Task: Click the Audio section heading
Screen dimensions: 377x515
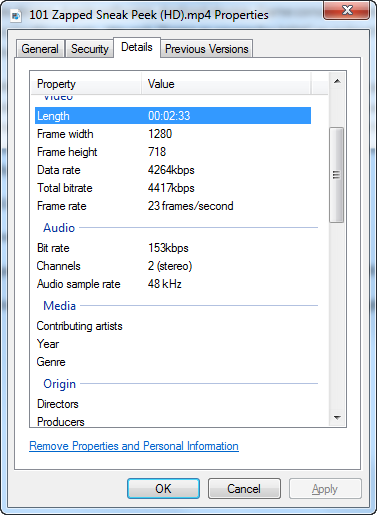Action: 59,228
